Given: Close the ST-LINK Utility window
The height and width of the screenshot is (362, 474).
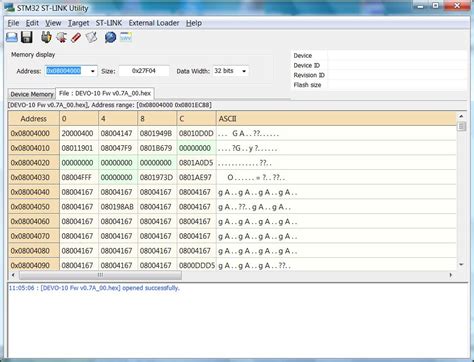Looking at the screenshot, I should pyautogui.click(x=457, y=6).
